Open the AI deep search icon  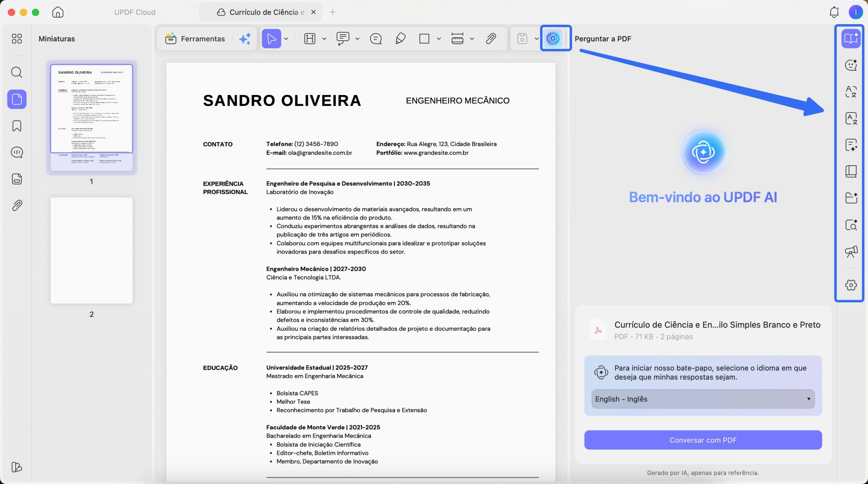pos(851,225)
